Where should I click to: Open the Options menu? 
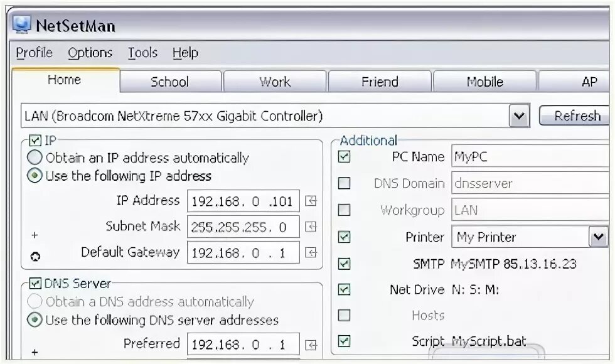tap(90, 53)
